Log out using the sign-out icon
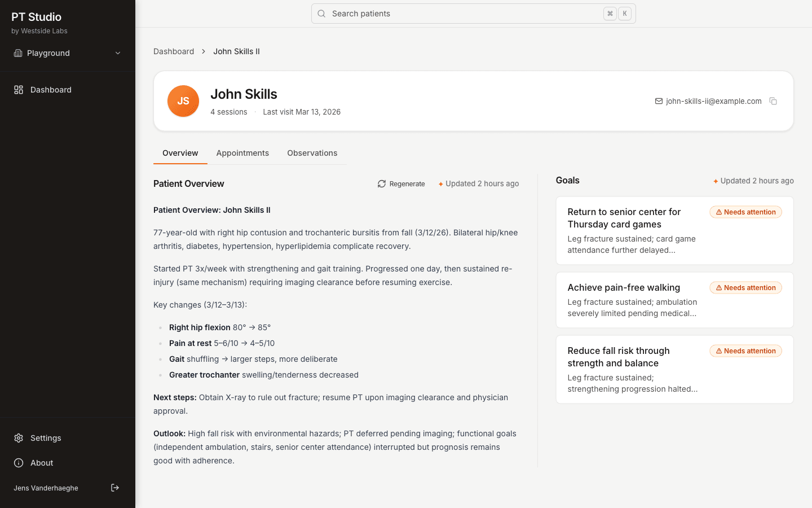Screen dimensions: 812x508 point(115,488)
